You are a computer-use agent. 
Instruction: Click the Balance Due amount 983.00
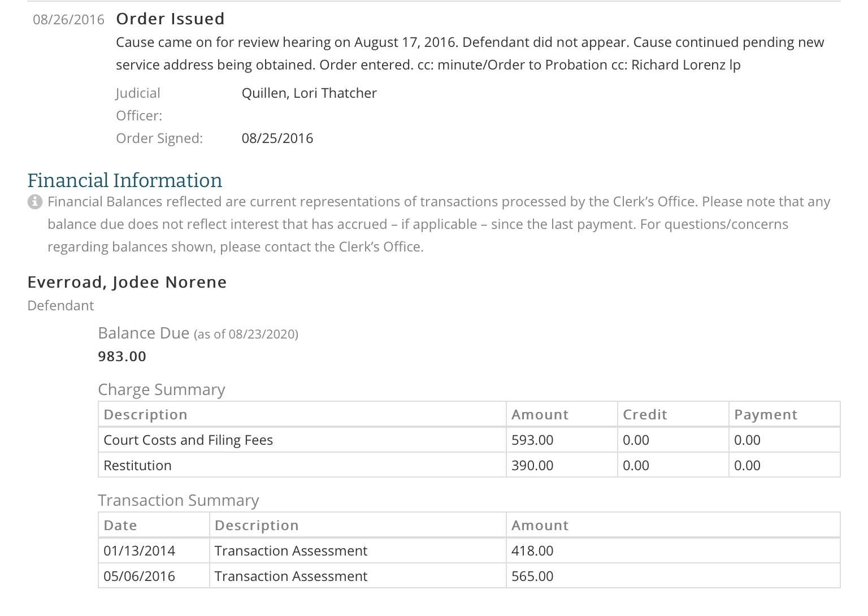coord(122,357)
